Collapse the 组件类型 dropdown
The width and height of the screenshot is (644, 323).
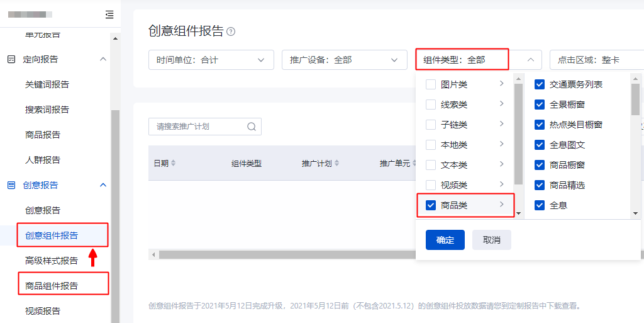tap(530, 60)
